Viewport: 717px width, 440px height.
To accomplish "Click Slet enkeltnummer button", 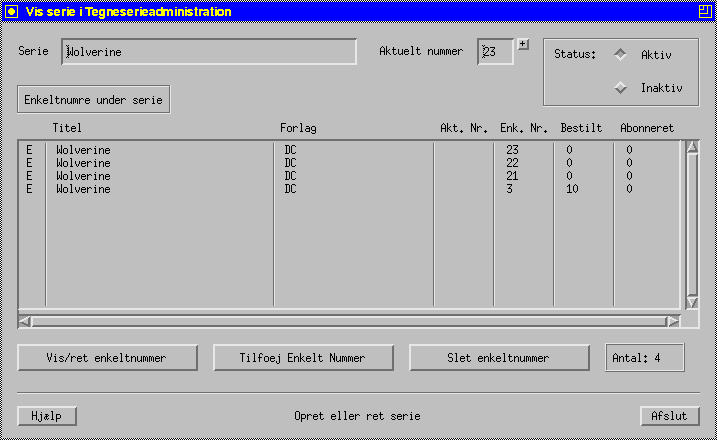I will pos(499,358).
